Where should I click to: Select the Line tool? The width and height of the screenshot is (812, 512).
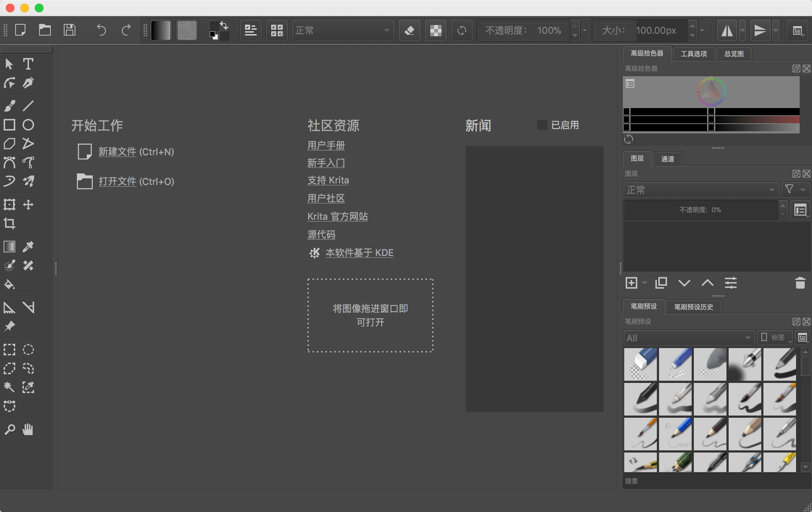28,106
